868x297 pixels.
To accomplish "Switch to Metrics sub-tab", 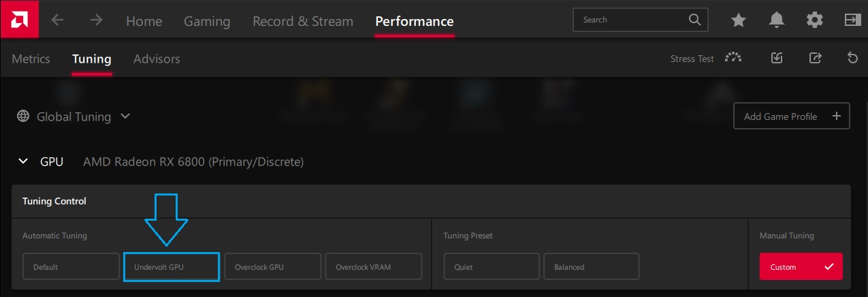I will tap(31, 59).
